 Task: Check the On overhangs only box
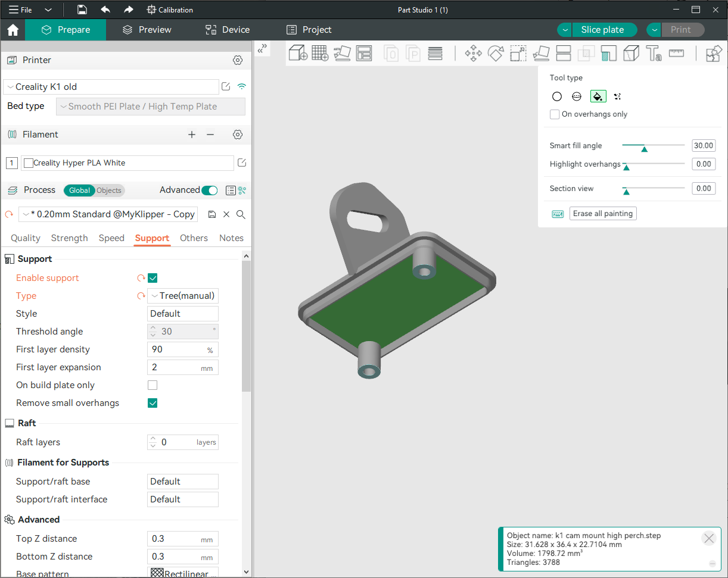555,114
